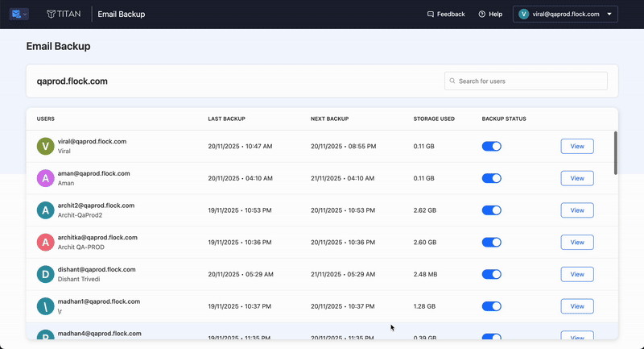644x349 pixels.
Task: Click Viral's green avatar icon
Action: (x=46, y=146)
